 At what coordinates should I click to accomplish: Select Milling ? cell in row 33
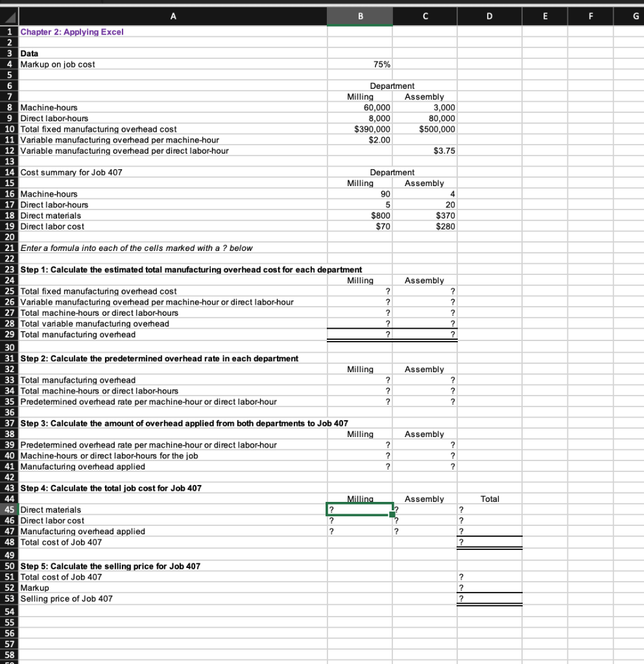(360, 380)
